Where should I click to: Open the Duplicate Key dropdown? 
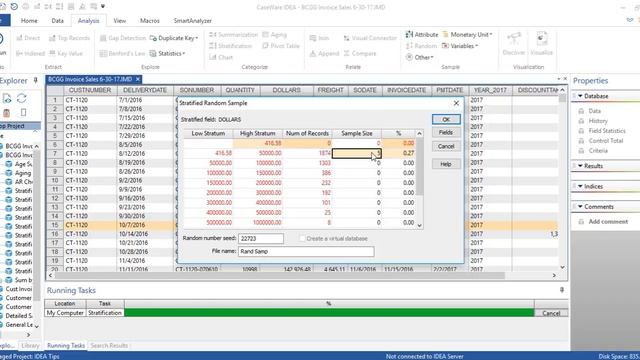[174, 38]
